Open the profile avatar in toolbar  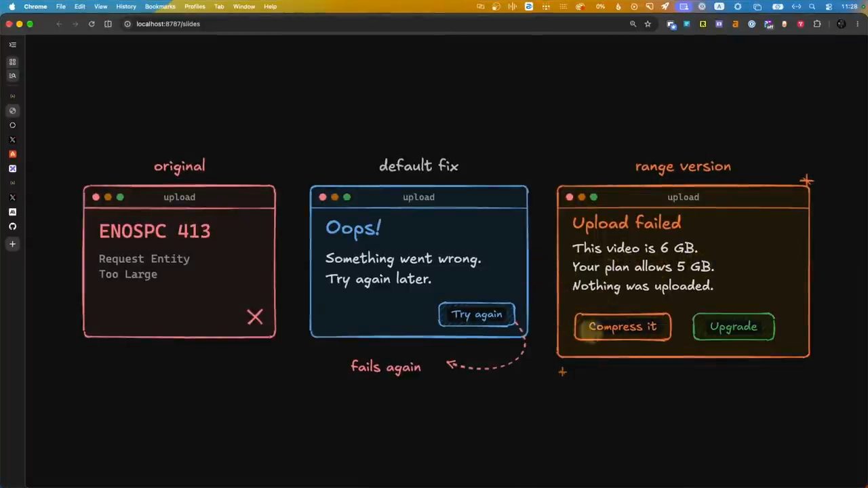(842, 24)
